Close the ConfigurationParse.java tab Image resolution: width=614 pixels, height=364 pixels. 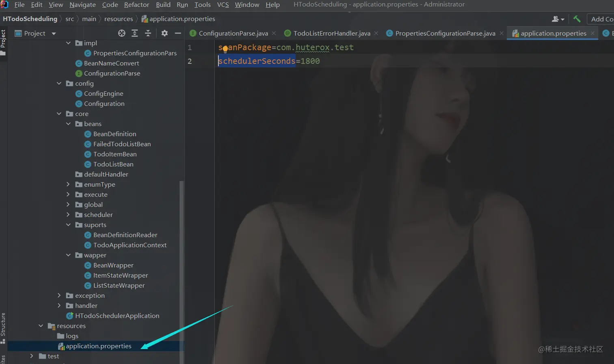[274, 33]
